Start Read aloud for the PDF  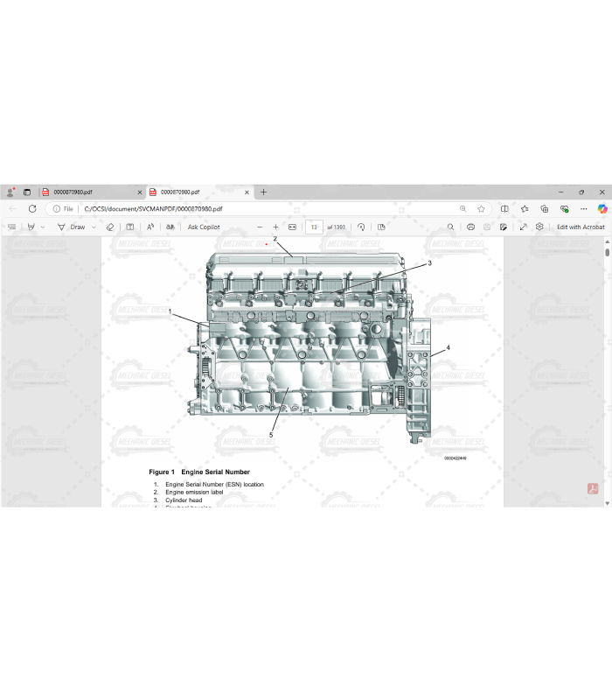[x=150, y=227]
